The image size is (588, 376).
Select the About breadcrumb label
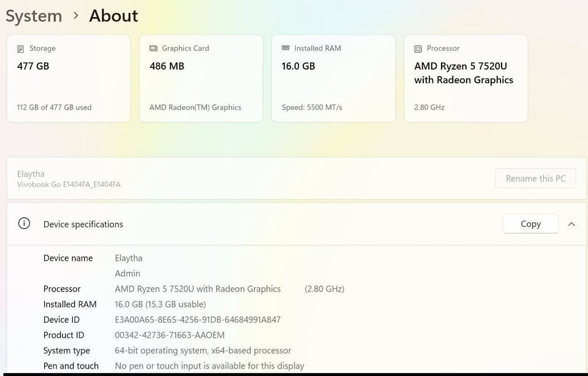(x=113, y=16)
